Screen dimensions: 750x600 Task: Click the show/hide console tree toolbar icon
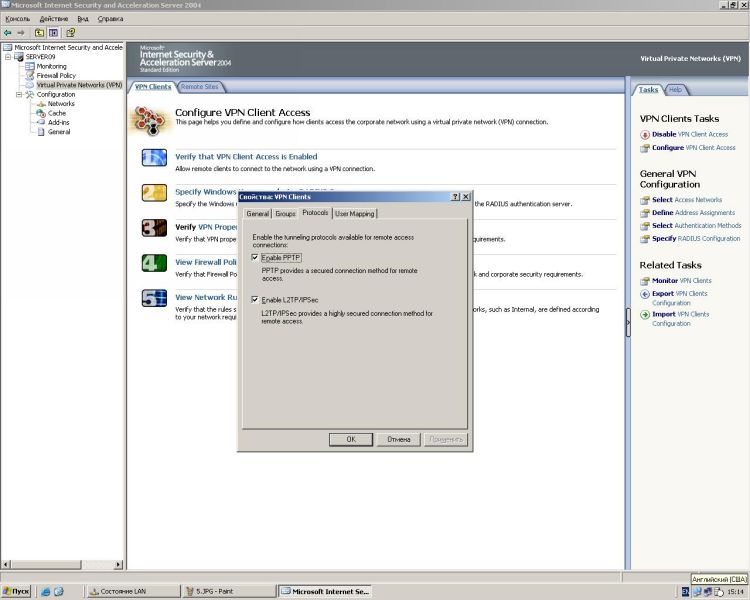[x=54, y=33]
